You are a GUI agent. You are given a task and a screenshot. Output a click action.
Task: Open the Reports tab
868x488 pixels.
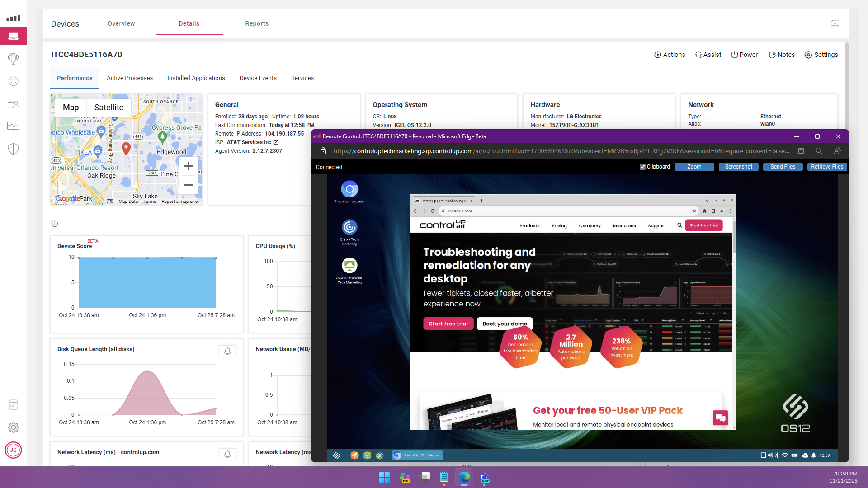[257, 23]
